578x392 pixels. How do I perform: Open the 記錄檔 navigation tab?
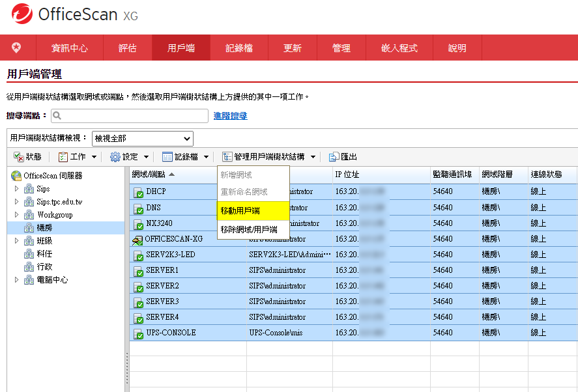pyautogui.click(x=239, y=48)
